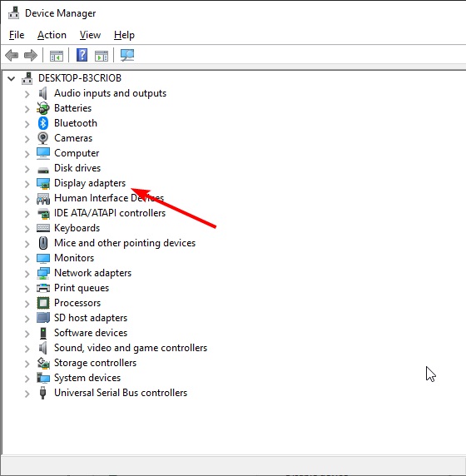Expand Universal Serial Bus controllers
466x476 pixels.
27,394
